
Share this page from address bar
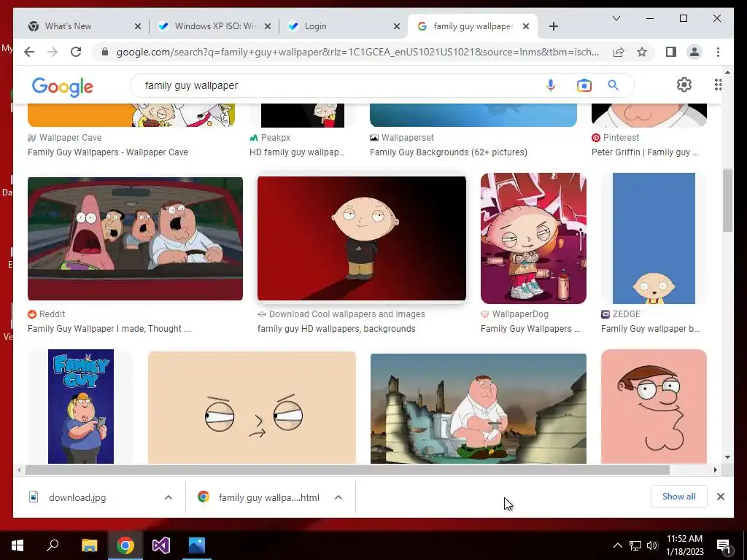point(619,52)
